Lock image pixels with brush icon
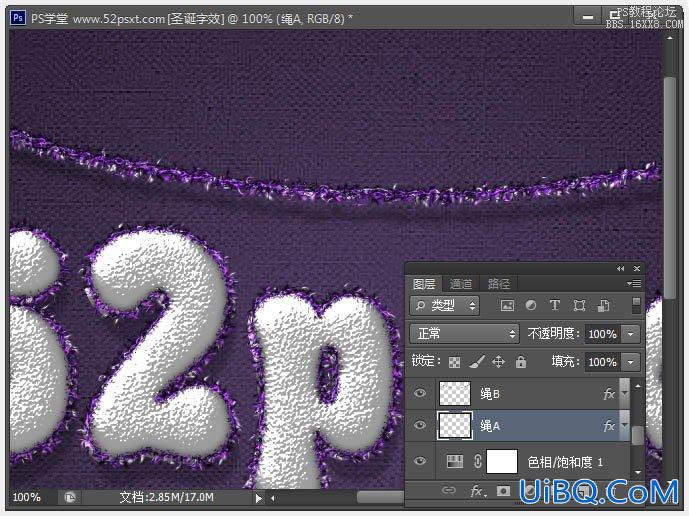 pyautogui.click(x=477, y=362)
